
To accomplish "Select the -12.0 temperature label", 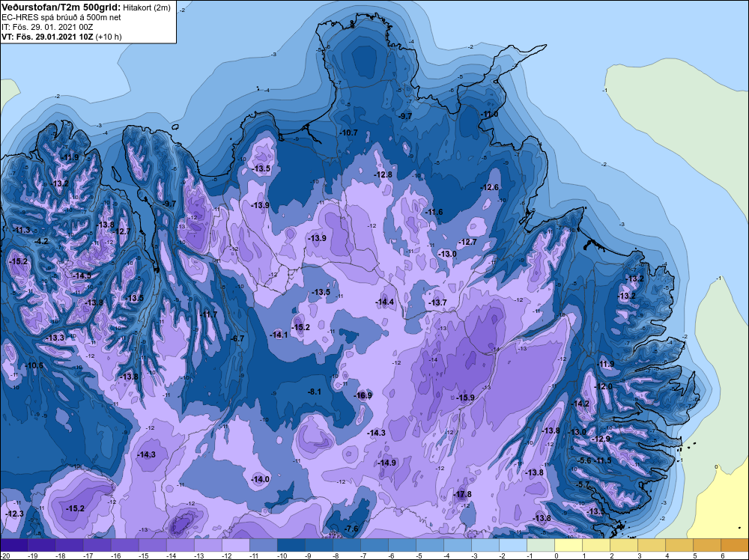I will 603,387.
